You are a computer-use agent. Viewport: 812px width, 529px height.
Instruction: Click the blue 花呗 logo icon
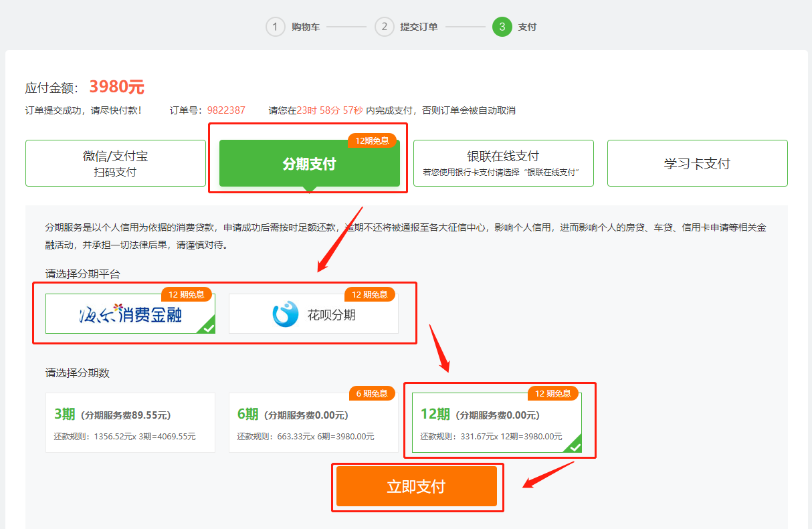click(286, 314)
